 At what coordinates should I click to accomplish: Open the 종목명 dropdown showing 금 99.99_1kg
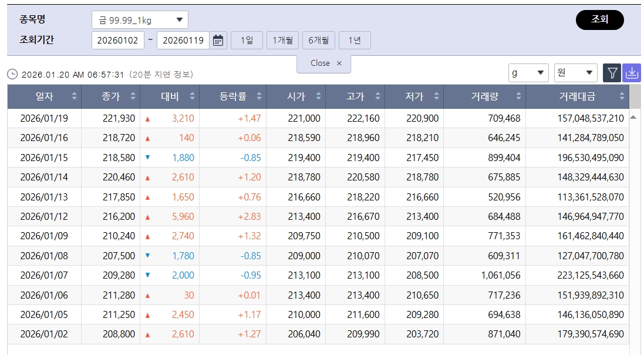coord(139,19)
